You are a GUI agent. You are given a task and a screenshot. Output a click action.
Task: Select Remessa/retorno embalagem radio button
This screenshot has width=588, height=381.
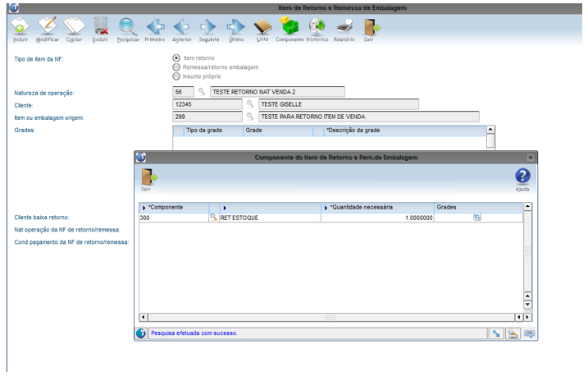click(x=176, y=67)
